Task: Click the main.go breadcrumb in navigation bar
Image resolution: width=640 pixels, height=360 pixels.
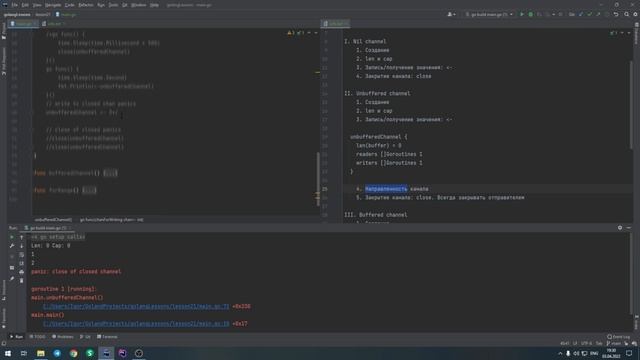Action: click(66, 15)
